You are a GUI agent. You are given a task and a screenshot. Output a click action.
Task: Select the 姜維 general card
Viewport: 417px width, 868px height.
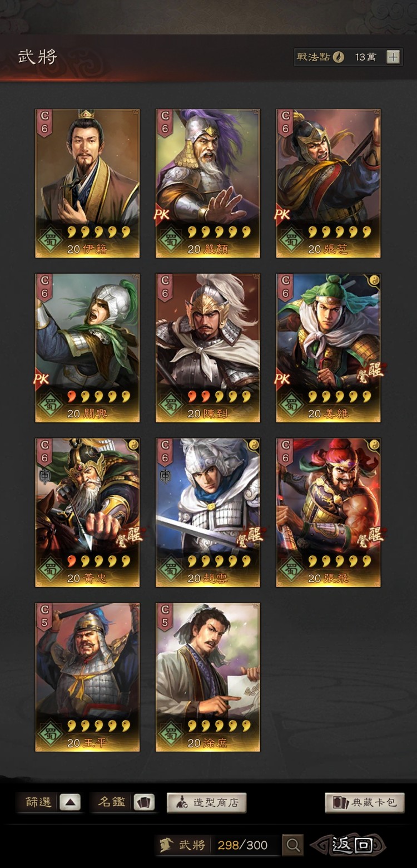[x=328, y=348]
